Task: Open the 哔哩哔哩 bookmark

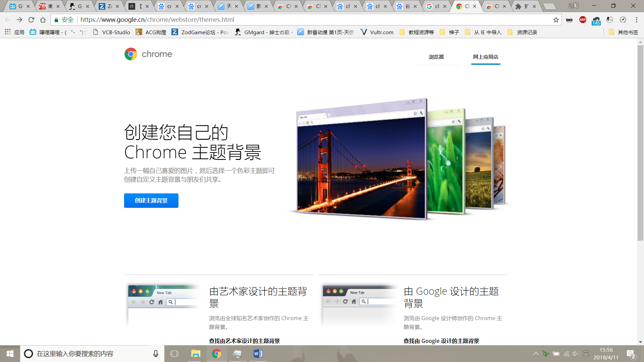Action: (58, 32)
